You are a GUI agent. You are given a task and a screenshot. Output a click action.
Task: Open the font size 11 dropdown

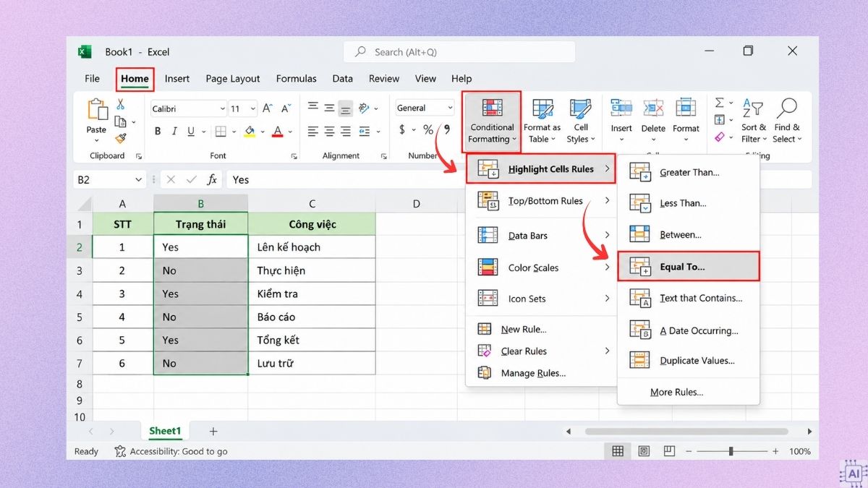tap(252, 109)
